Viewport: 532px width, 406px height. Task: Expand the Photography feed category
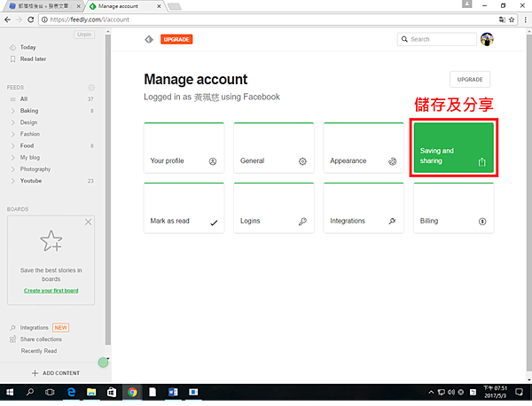(x=13, y=169)
